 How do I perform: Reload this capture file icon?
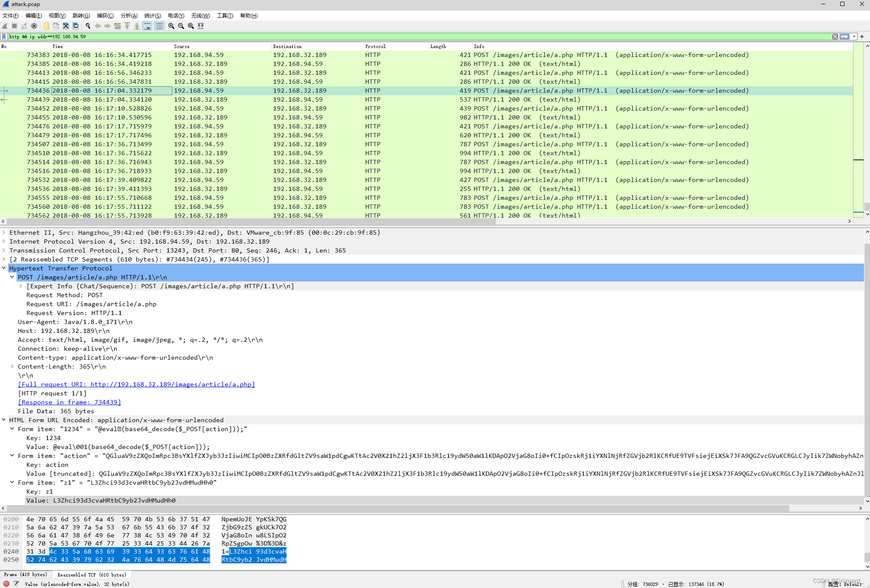(76, 26)
